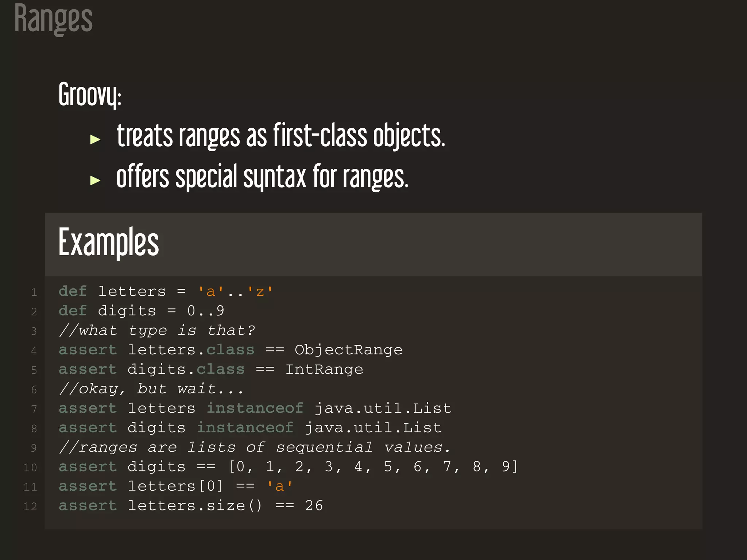Click 'ObjectRange' in the letters.class assertion

coord(348,350)
